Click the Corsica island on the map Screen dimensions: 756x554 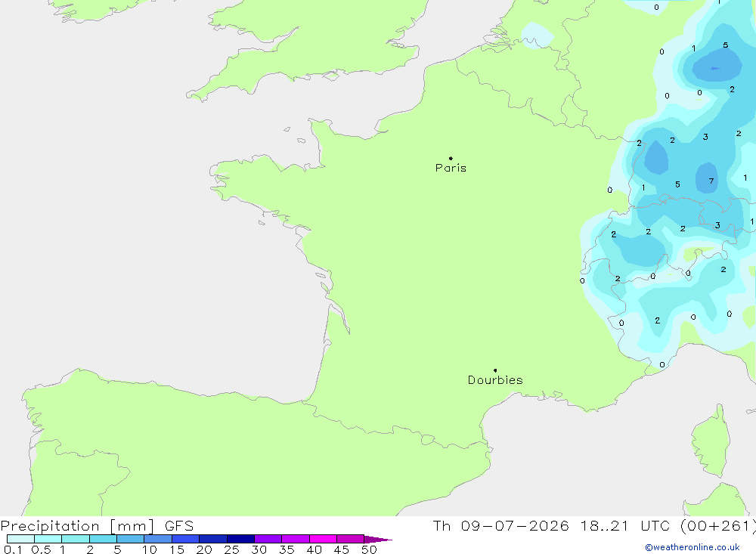coord(711,441)
